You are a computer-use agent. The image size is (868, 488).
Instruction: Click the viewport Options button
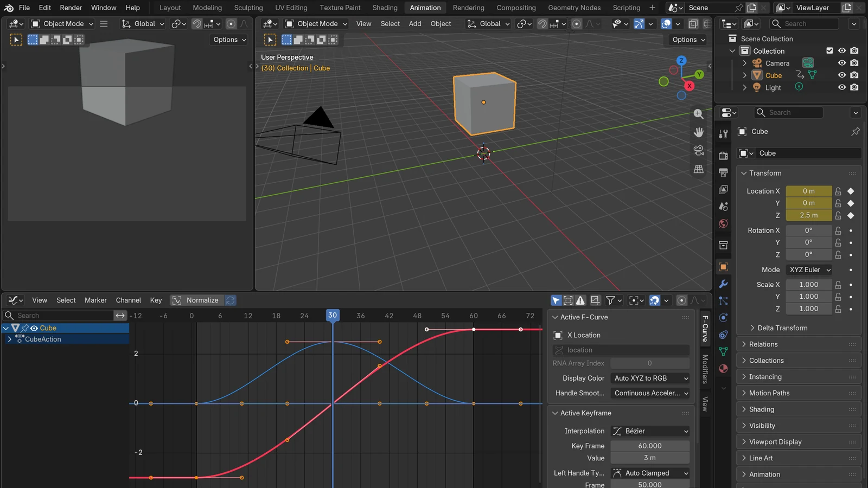point(688,40)
